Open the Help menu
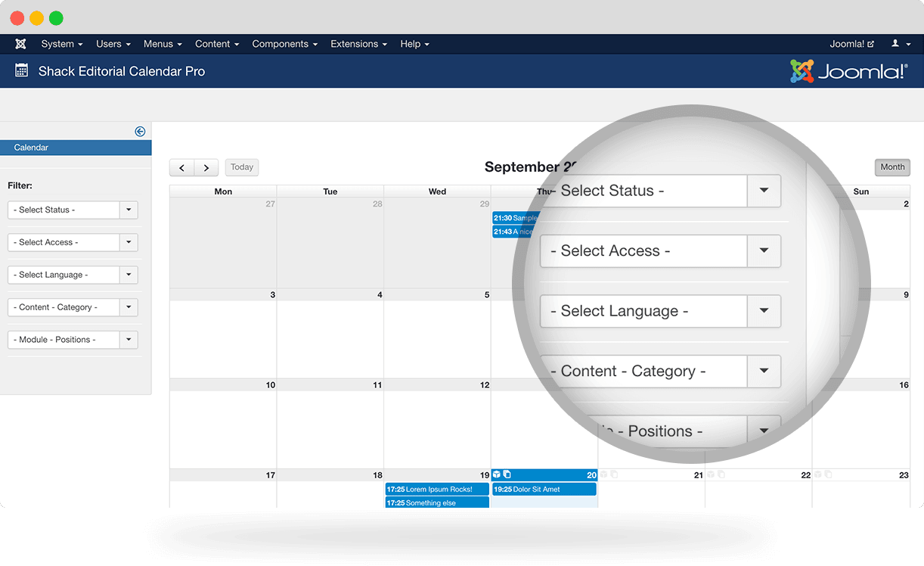This screenshot has height=566, width=924. click(x=414, y=44)
